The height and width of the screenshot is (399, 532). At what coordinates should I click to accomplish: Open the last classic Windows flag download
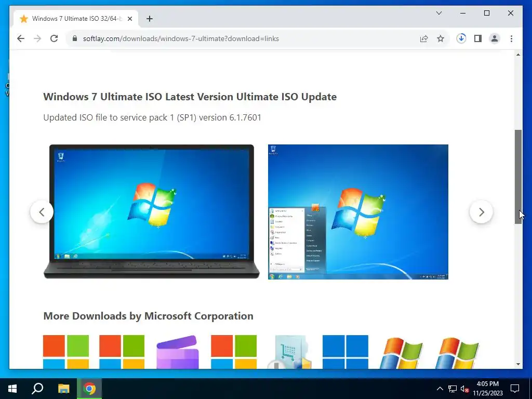(x=457, y=353)
